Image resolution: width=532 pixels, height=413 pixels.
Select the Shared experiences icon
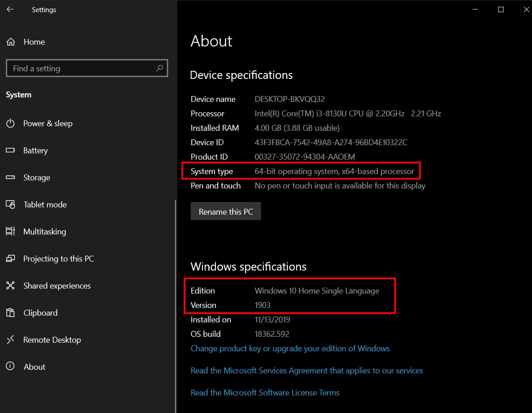10,285
